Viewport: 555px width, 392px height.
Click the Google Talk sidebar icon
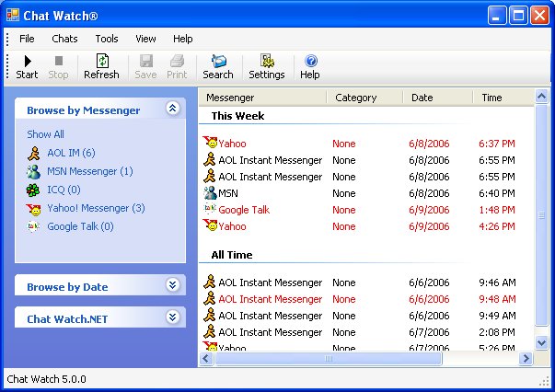click(33, 226)
